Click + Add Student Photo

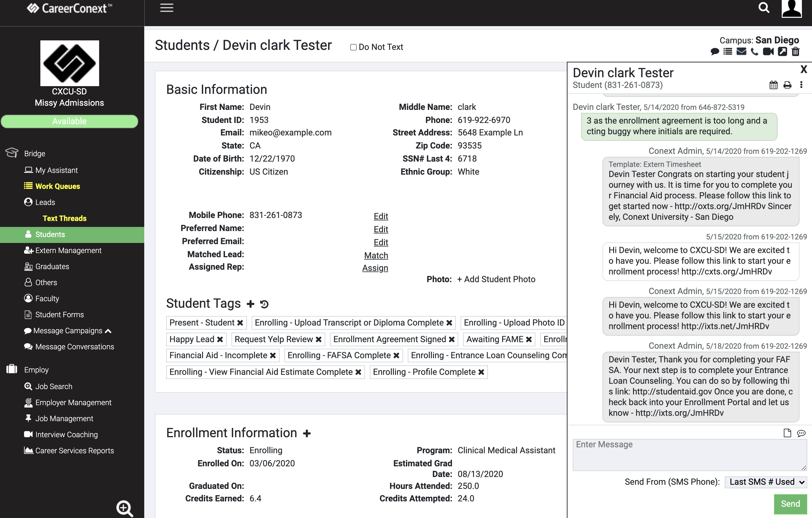[496, 279]
